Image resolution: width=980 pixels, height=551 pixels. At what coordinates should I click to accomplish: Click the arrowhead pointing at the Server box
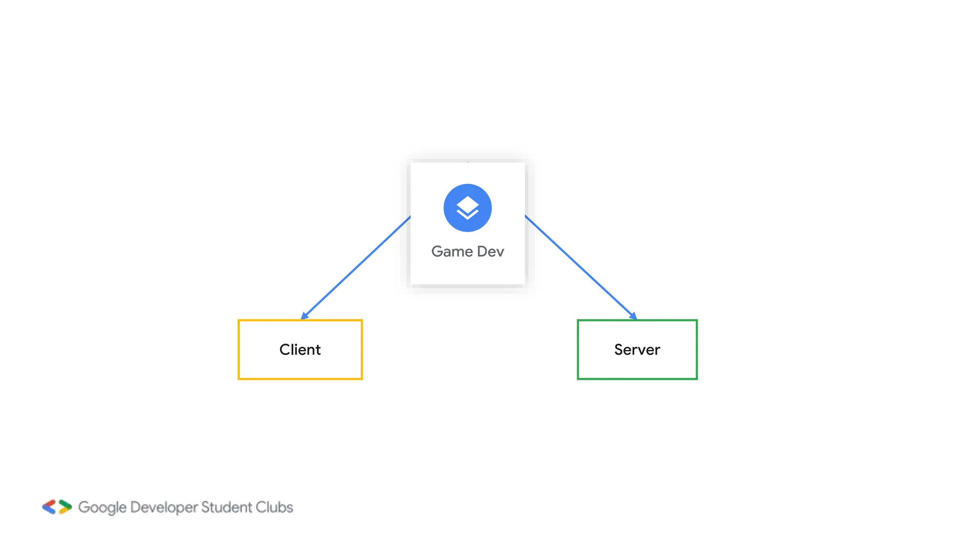point(633,316)
